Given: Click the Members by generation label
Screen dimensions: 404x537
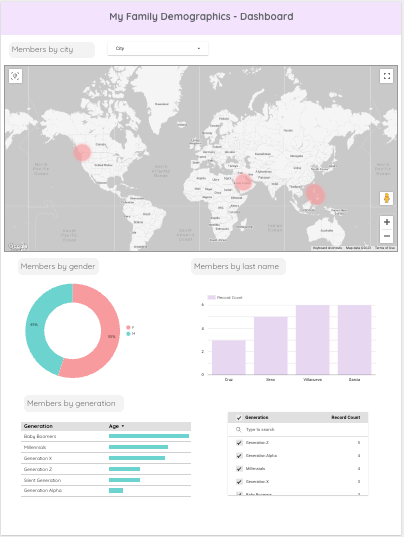Looking at the screenshot, I should (71, 403).
